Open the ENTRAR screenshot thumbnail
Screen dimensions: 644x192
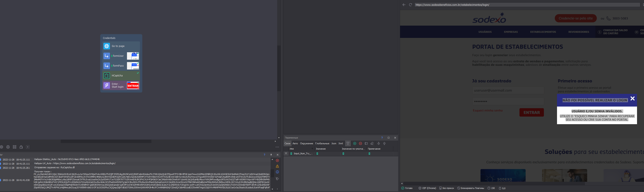pos(133,85)
